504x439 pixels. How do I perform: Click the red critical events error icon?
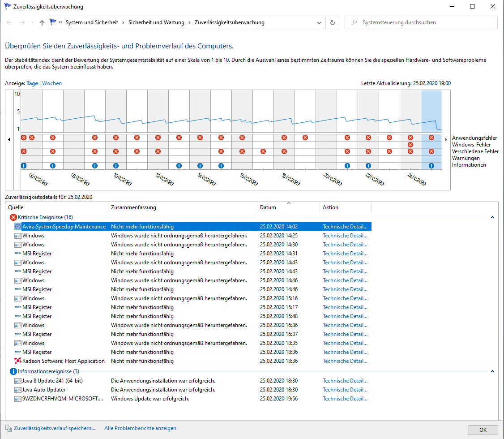[13, 217]
